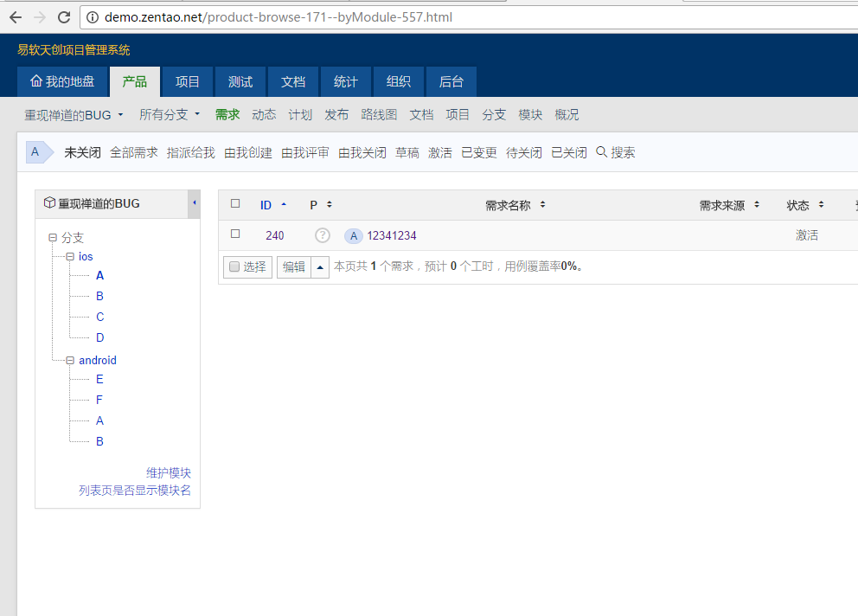Click the module A badge on story 240
Image resolution: width=858 pixels, height=616 pixels.
point(353,236)
